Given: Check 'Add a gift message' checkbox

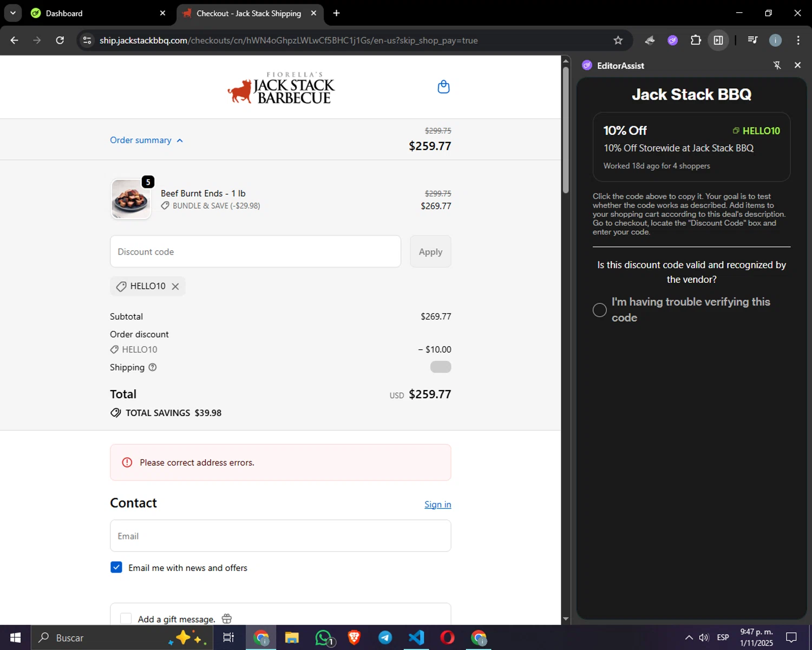Looking at the screenshot, I should [x=126, y=619].
